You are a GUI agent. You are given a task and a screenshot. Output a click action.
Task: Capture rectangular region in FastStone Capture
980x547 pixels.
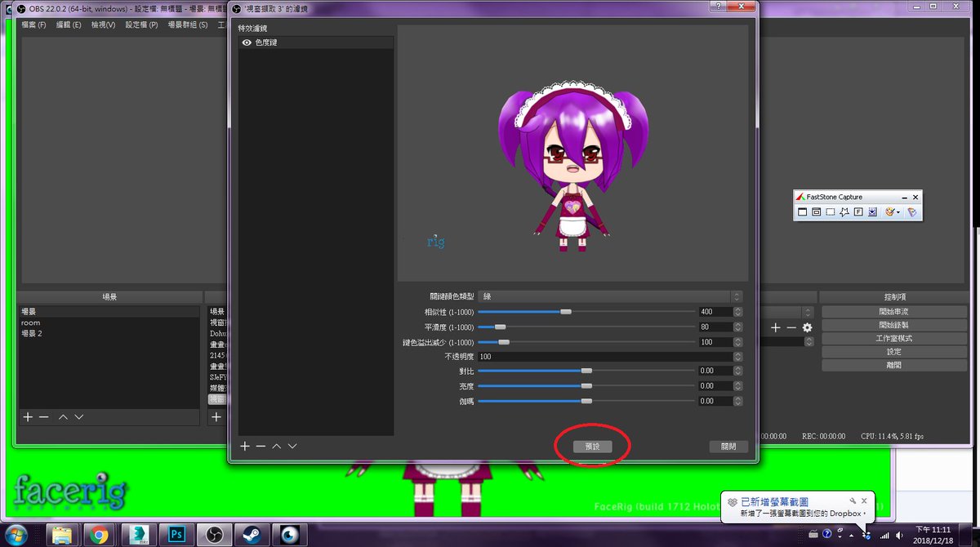[x=830, y=212]
